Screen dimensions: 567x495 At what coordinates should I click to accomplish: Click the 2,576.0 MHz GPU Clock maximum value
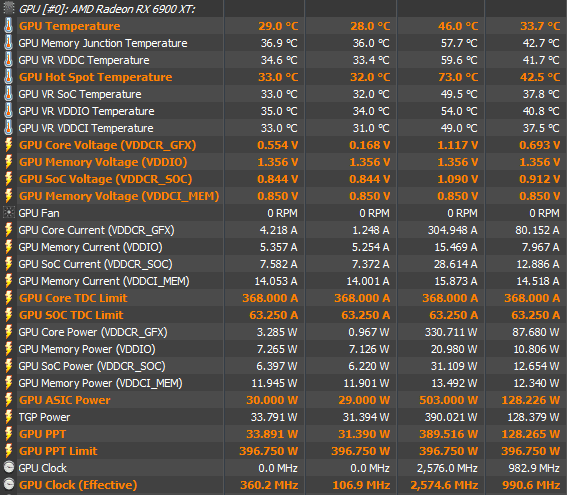(x=447, y=468)
